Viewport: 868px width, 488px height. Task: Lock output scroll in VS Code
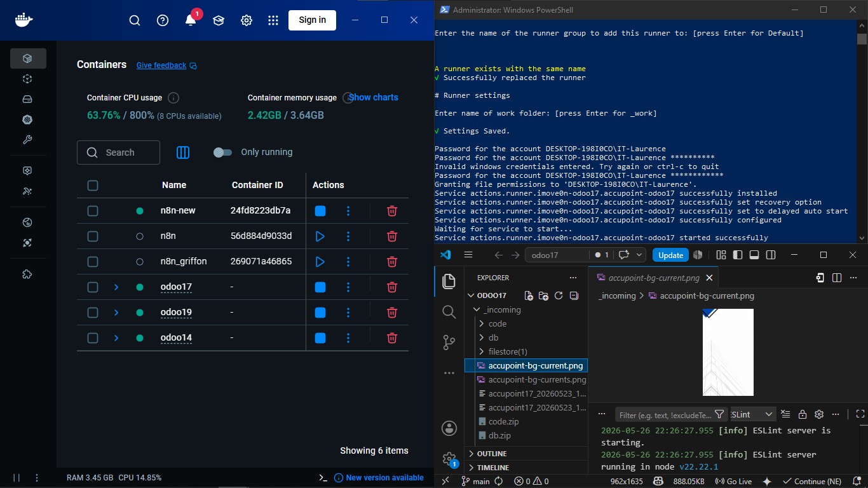[803, 414]
